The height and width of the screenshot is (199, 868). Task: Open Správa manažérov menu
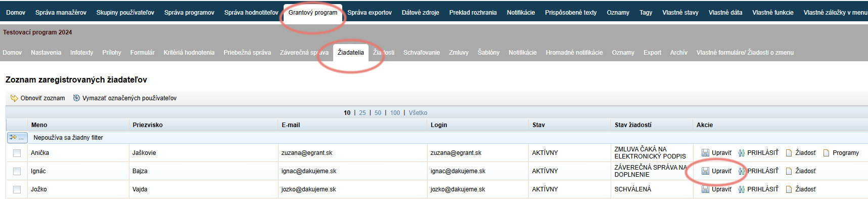pyautogui.click(x=61, y=13)
